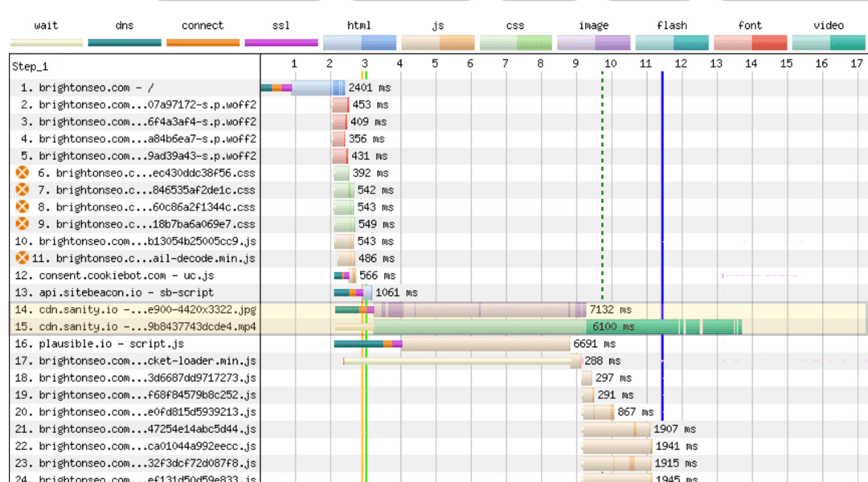This screenshot has width=868, height=482.
Task: Click the dns legend color bar
Action: tap(125, 43)
